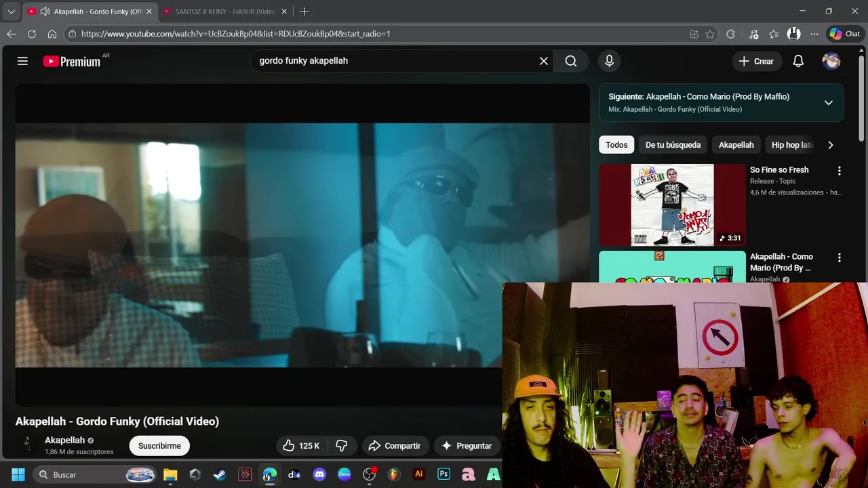The width and height of the screenshot is (868, 488).
Task: Click the Gordo Funky video player
Action: click(302, 245)
